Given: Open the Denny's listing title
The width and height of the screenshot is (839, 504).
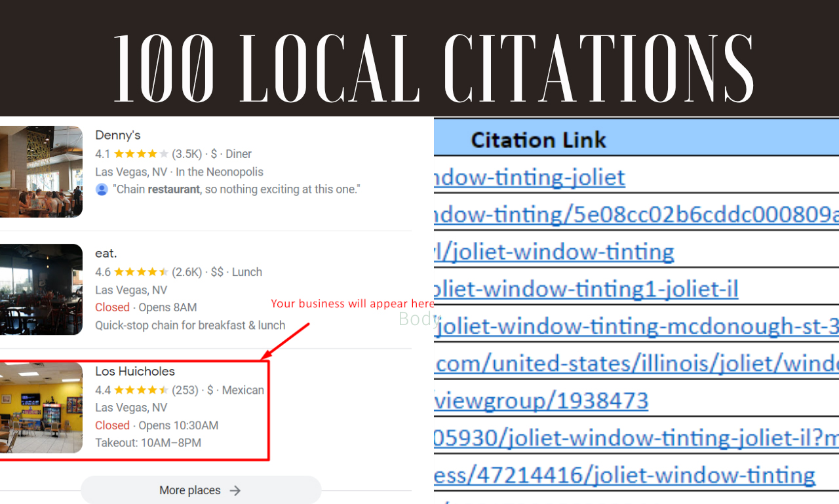Looking at the screenshot, I should (x=118, y=135).
